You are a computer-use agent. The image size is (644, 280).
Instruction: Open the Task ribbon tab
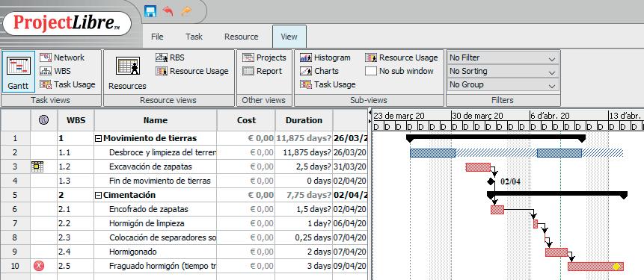(194, 37)
